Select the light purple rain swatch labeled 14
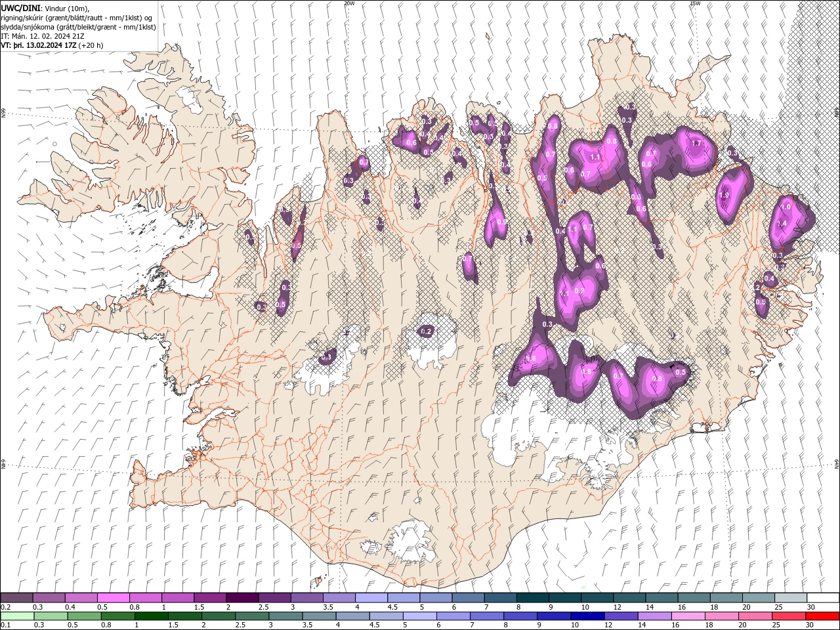Viewport: 840px width, 630px height. 655,616
